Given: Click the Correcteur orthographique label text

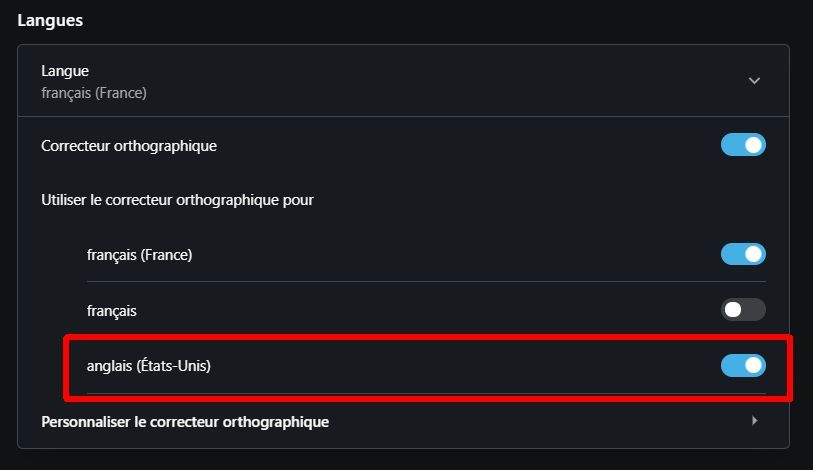Looking at the screenshot, I should (x=129, y=146).
